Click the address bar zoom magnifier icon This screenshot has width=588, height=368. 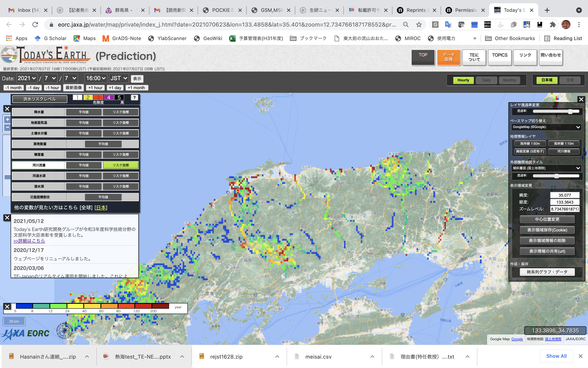pos(405,24)
